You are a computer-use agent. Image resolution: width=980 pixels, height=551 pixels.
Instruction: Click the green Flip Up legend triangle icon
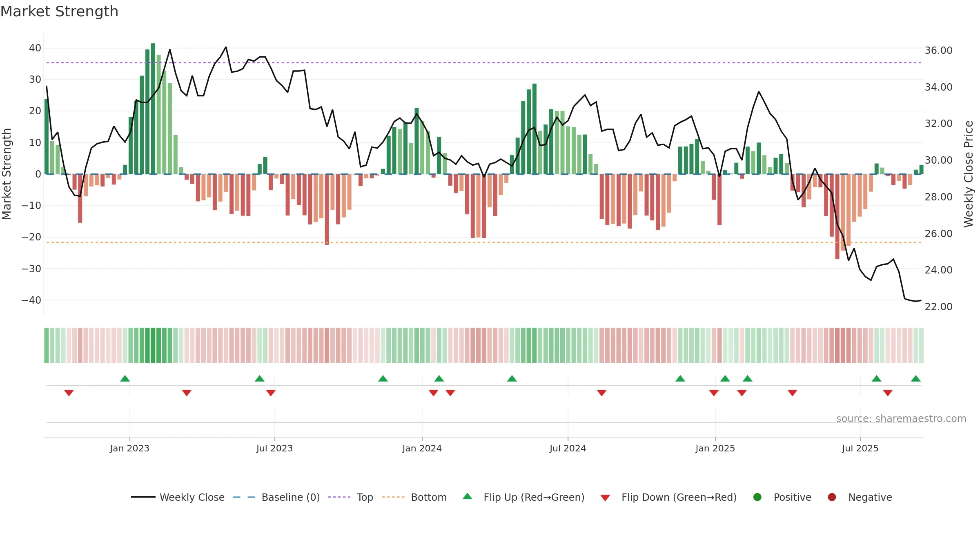[x=468, y=496]
